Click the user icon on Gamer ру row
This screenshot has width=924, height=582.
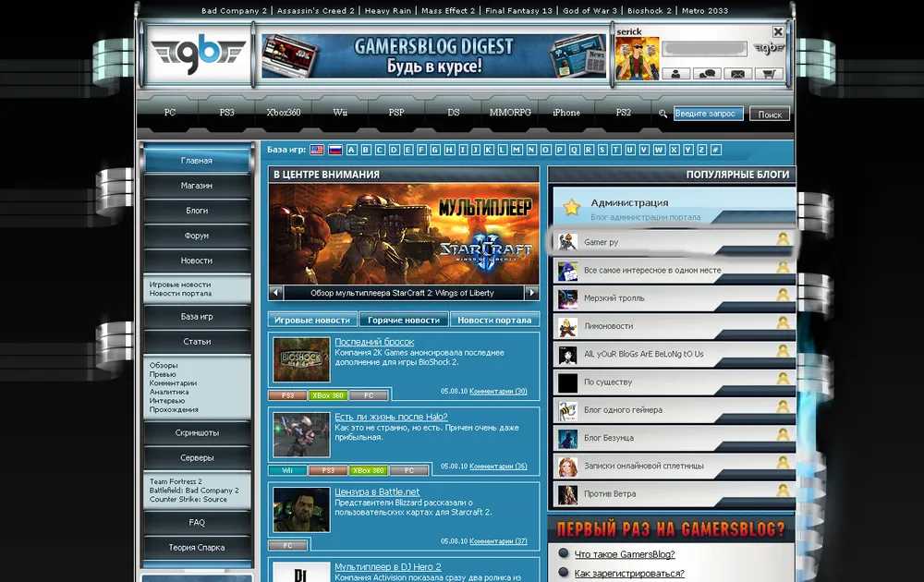[783, 238]
